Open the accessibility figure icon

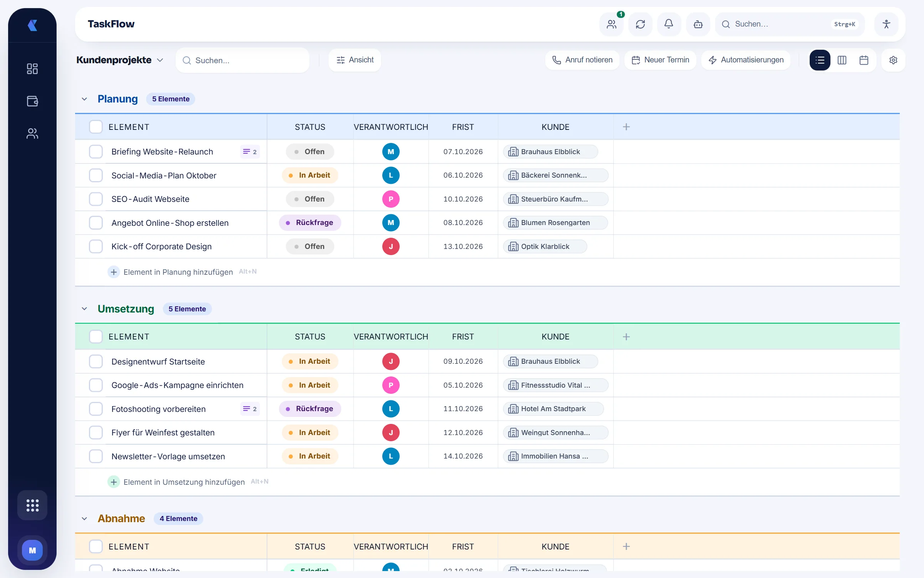tap(886, 24)
